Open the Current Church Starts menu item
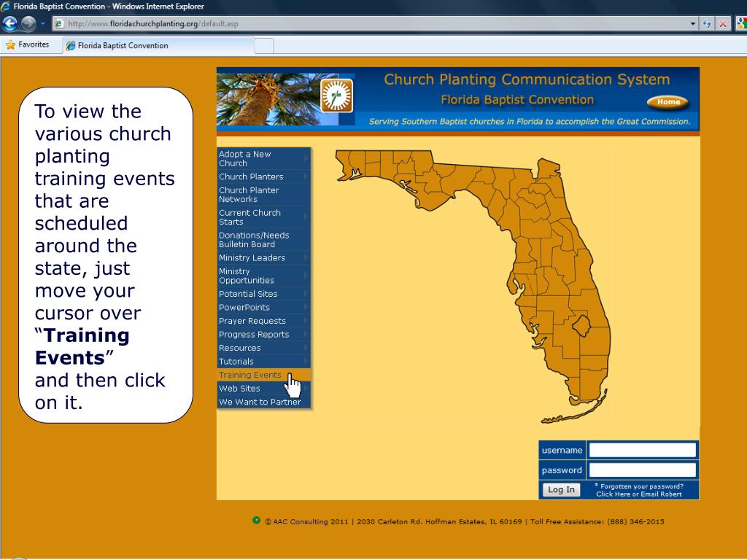Image resolution: width=747 pixels, height=560 pixels. pyautogui.click(x=264, y=217)
